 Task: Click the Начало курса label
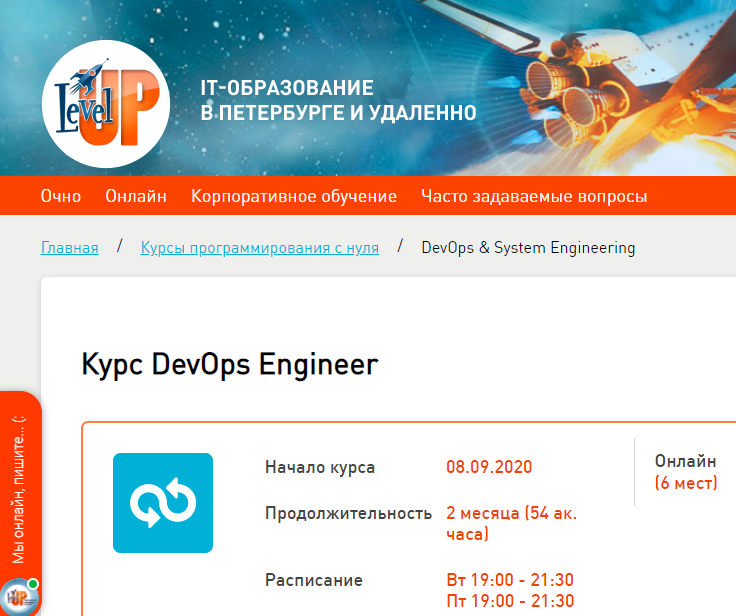(x=320, y=467)
